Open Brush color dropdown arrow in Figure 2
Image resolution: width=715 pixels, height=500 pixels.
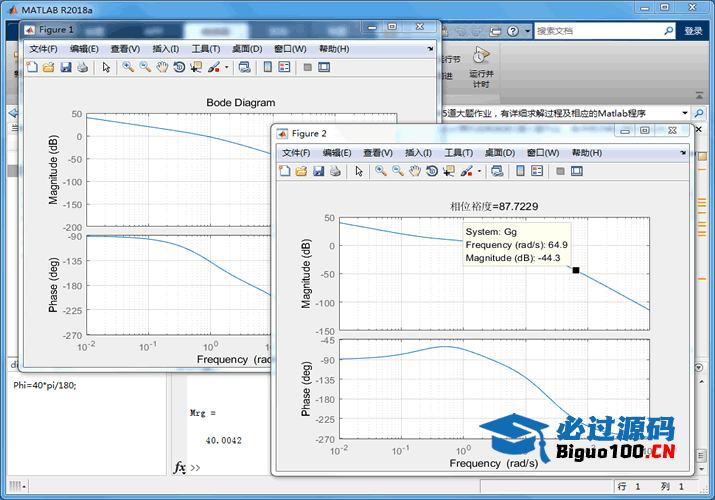tap(479, 171)
